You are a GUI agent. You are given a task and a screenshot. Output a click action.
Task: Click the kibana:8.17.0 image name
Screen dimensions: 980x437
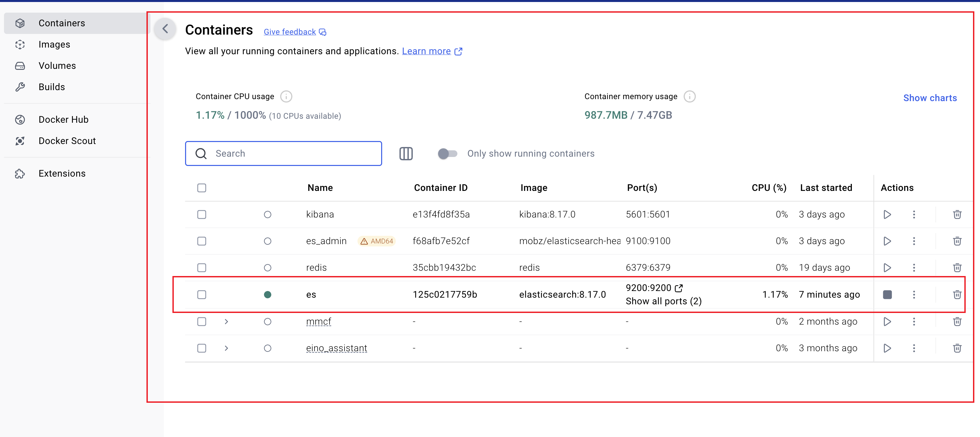click(547, 214)
